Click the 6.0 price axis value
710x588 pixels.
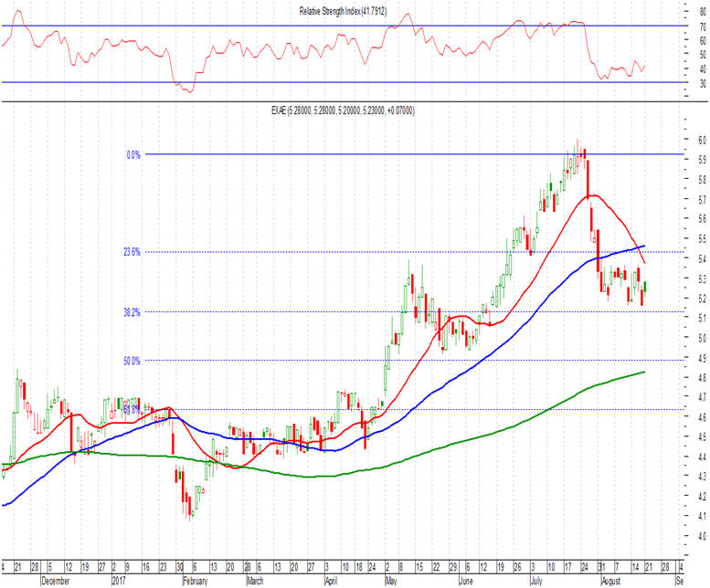pyautogui.click(x=702, y=140)
